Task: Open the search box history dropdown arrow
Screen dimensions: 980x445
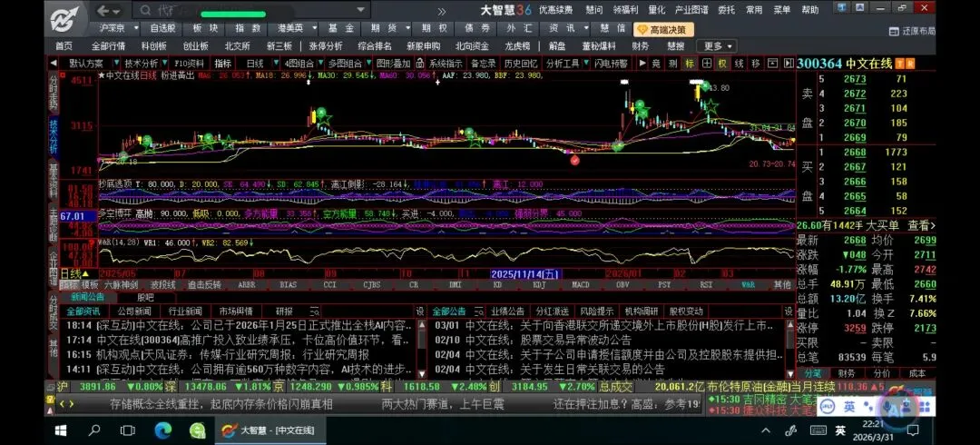Action: 360,10
